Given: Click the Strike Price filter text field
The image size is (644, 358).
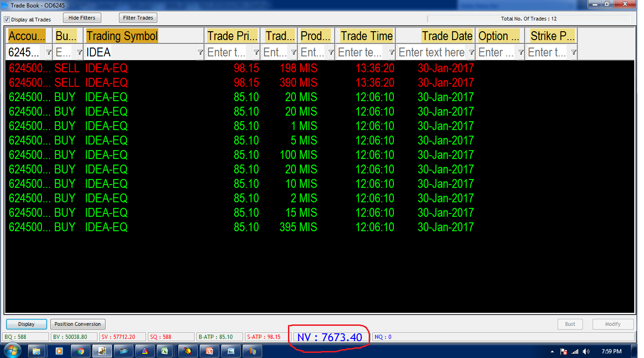Looking at the screenshot, I should tap(548, 53).
